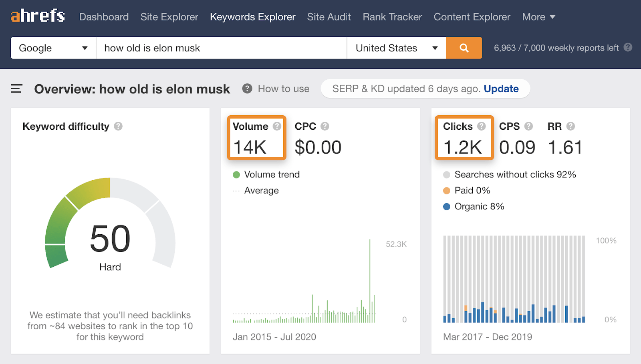Open the sidebar hamburger menu
The image size is (641, 364).
tap(16, 89)
